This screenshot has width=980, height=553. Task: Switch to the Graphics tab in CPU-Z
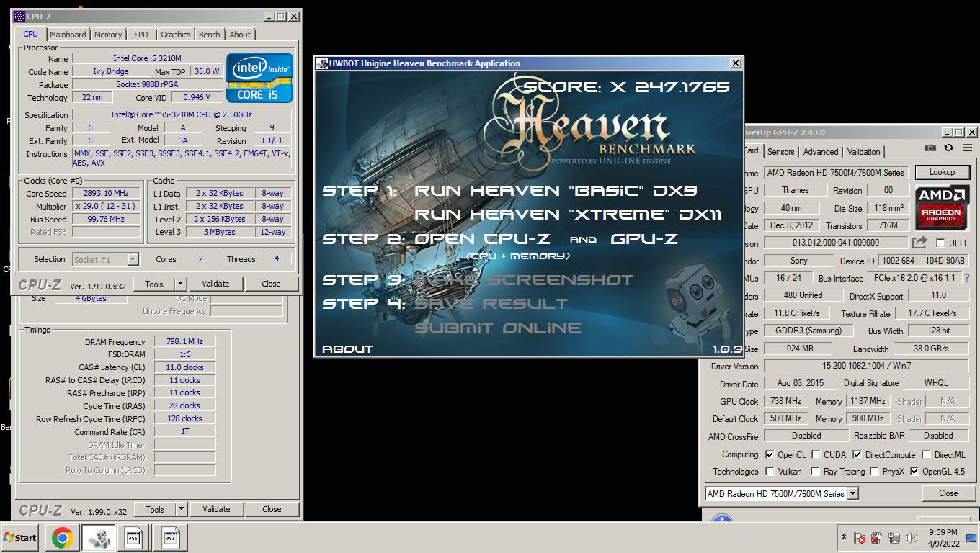pos(175,35)
